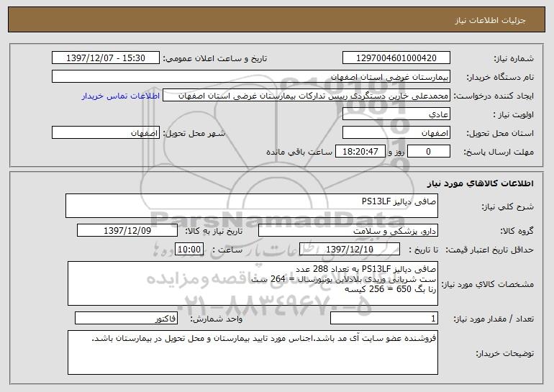Viewport: 554px width, 392px height.
Task: Click the شماره نیاز field 1297004601000420
Action: point(396,58)
